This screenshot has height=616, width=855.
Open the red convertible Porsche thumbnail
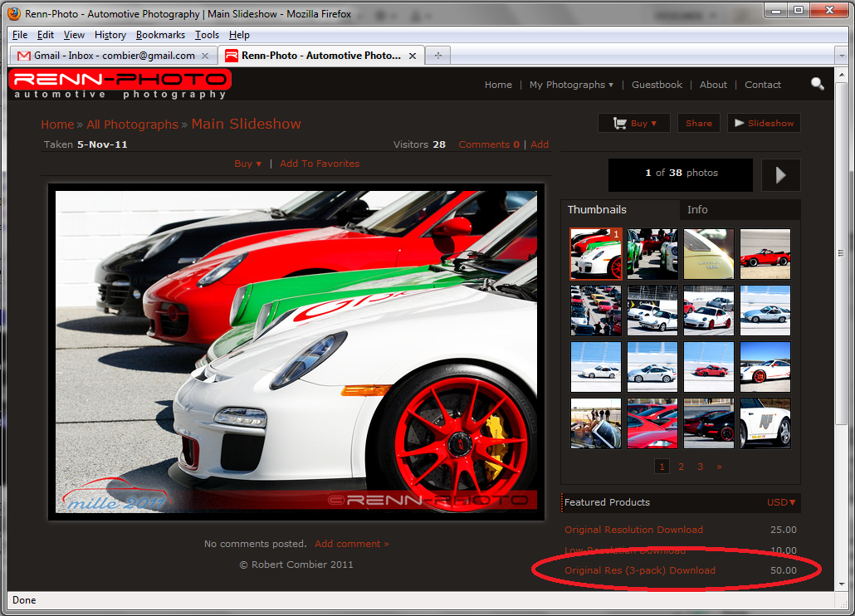[765, 254]
